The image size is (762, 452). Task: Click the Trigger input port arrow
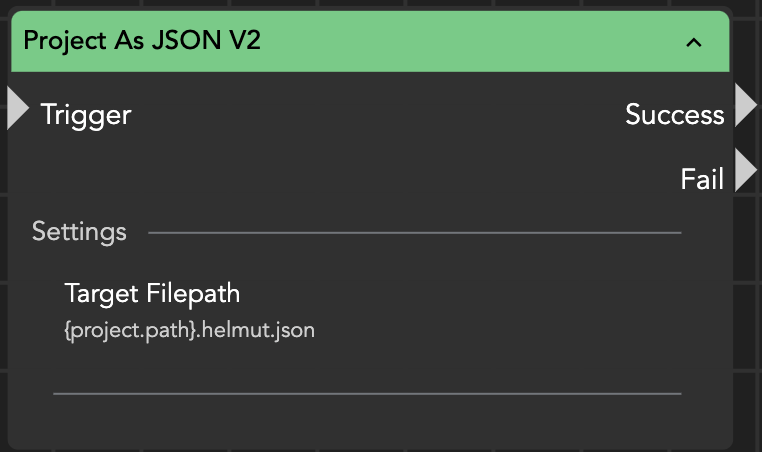pos(18,109)
